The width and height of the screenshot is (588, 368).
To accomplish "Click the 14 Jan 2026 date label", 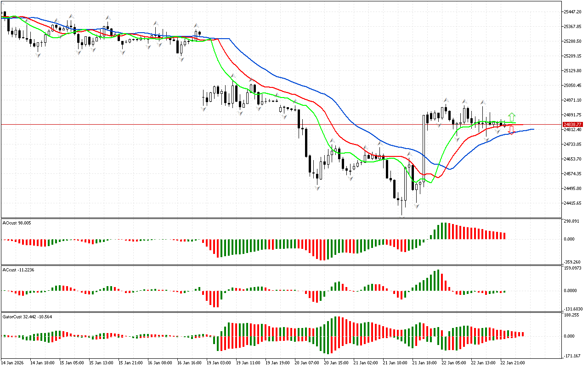I will 13,362.
